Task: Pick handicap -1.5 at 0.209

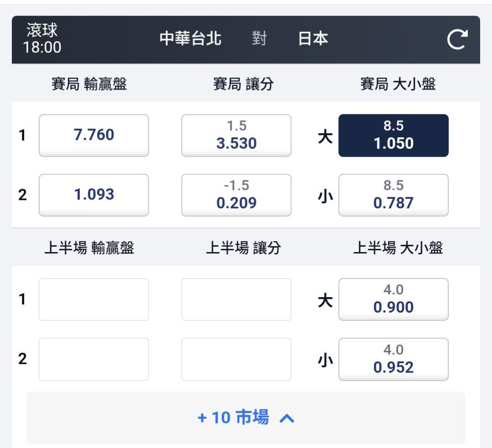Action: (236, 195)
